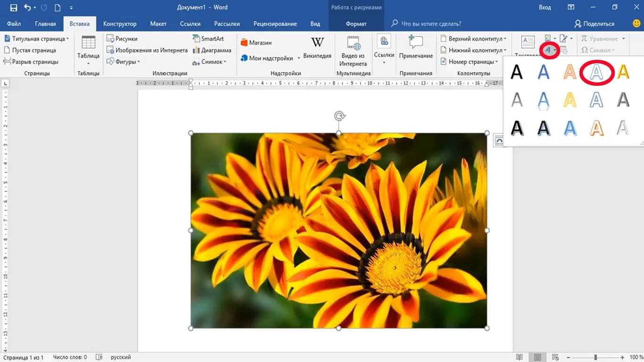Add a comment with Примечание
This screenshot has height=362, width=644.
pos(416,47)
